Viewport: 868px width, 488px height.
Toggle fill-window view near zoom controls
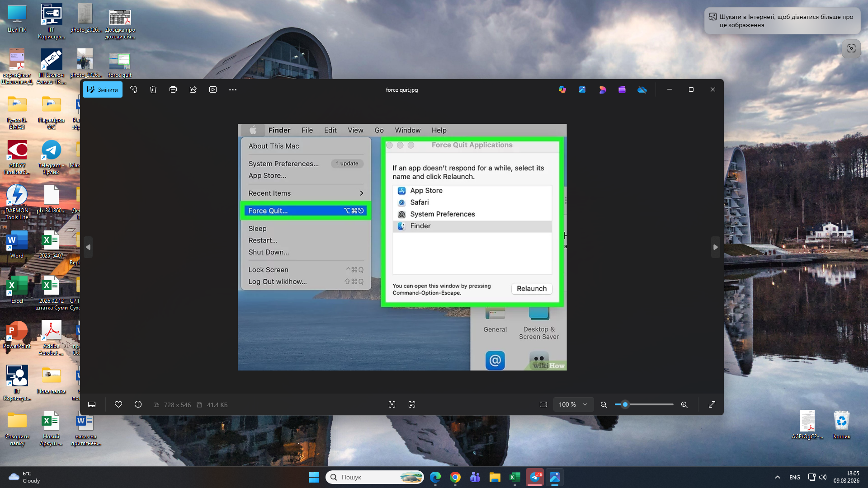click(x=543, y=404)
